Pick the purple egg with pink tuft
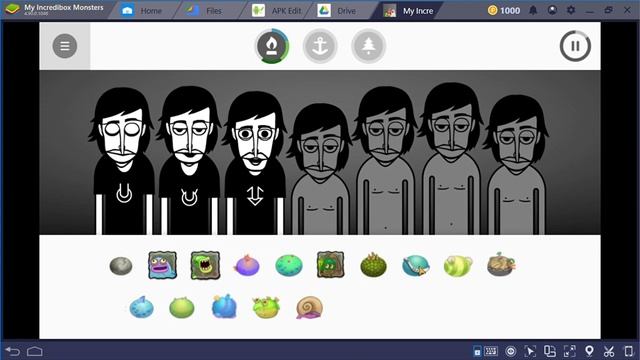 (247, 265)
